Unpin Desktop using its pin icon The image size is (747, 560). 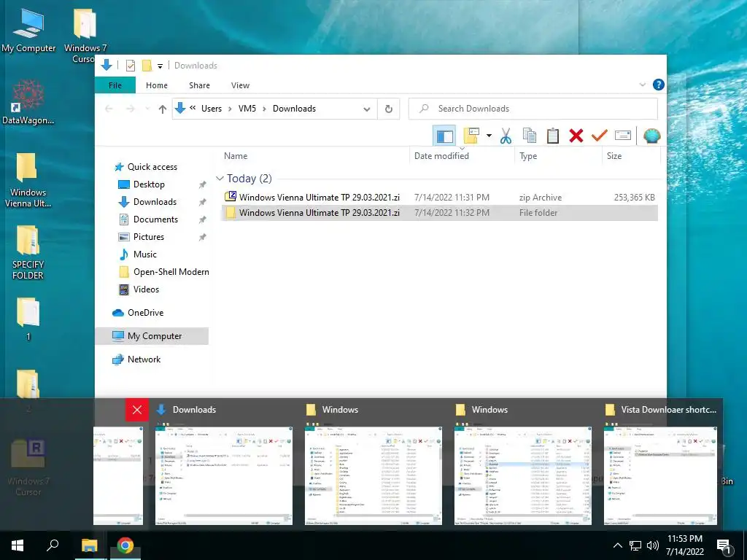pyautogui.click(x=202, y=184)
